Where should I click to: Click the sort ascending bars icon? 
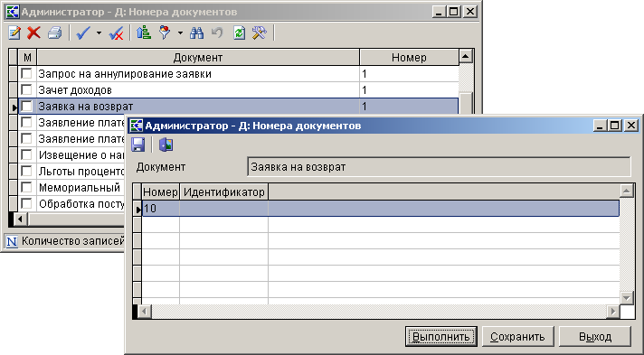[x=143, y=33]
